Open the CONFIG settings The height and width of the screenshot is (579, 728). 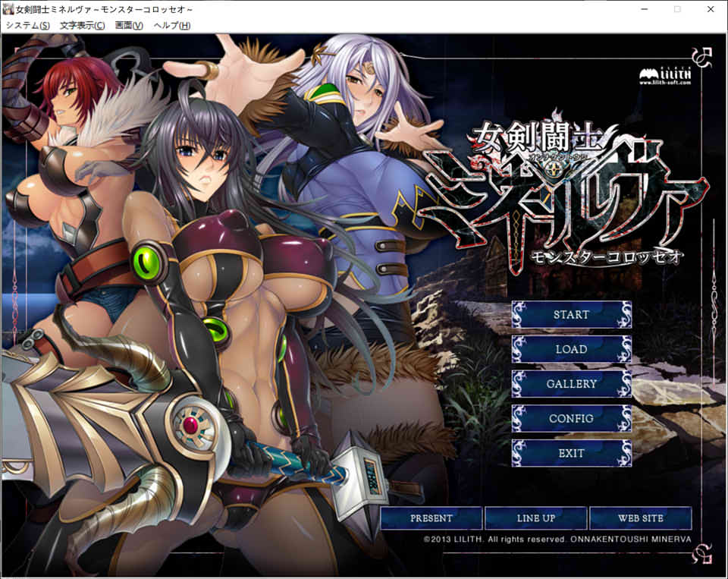click(x=573, y=419)
